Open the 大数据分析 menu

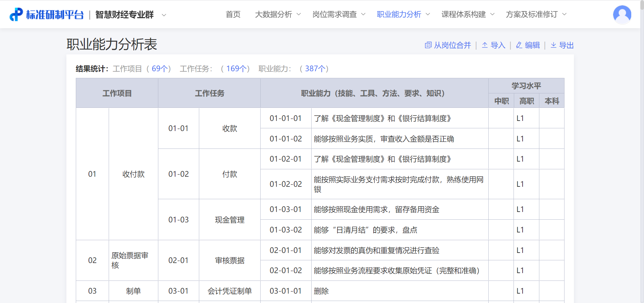pos(273,14)
